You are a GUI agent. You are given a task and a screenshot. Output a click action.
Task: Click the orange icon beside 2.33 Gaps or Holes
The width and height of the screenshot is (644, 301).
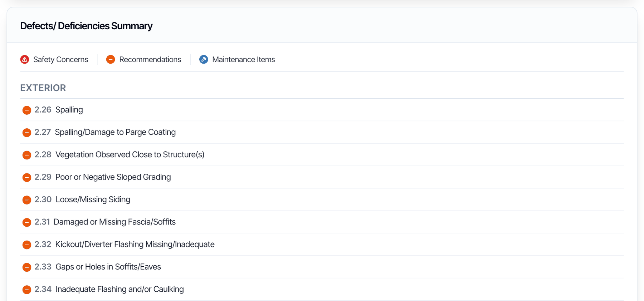27,267
